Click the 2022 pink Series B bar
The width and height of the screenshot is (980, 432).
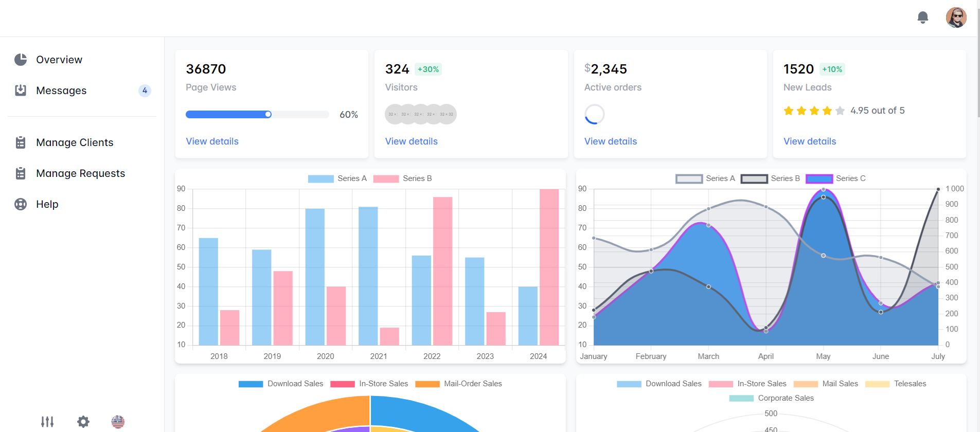tap(442, 271)
